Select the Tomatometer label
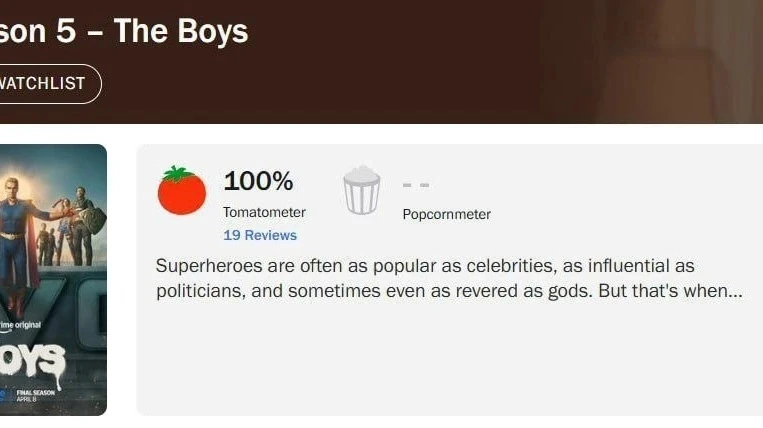The image size is (763, 428). (264, 212)
